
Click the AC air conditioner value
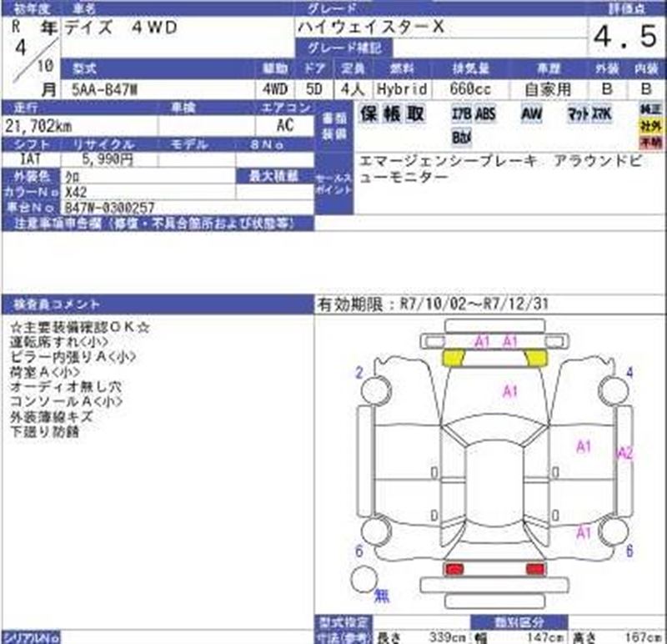(285, 125)
